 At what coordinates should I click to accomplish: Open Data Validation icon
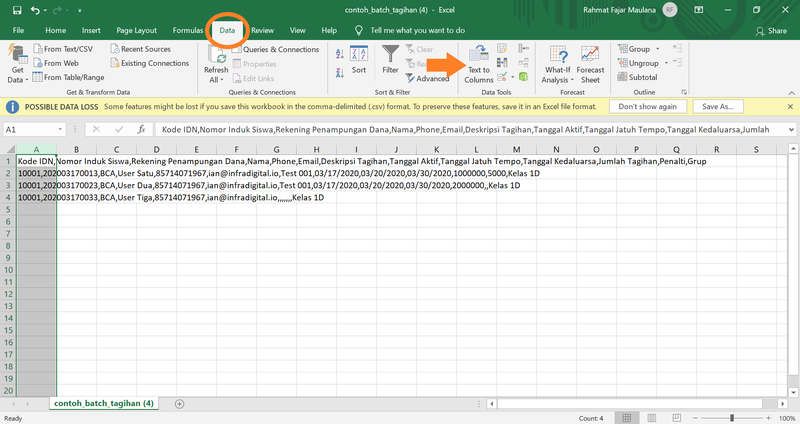click(x=502, y=77)
